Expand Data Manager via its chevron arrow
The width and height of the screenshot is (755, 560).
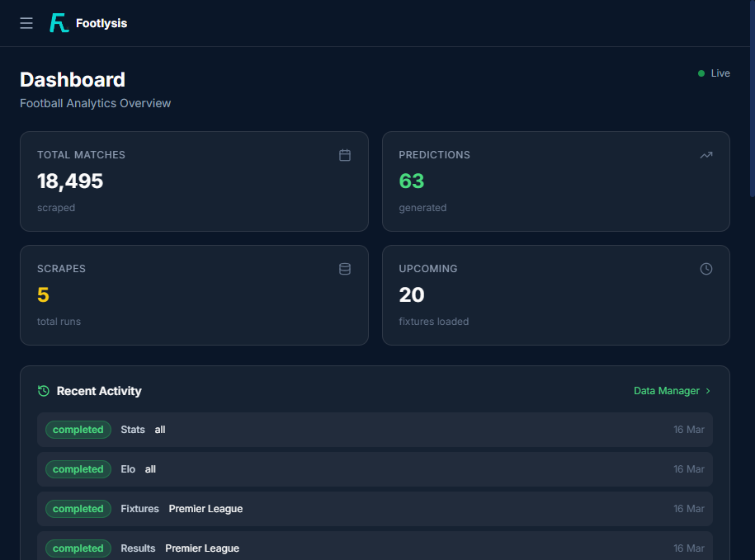click(x=708, y=391)
